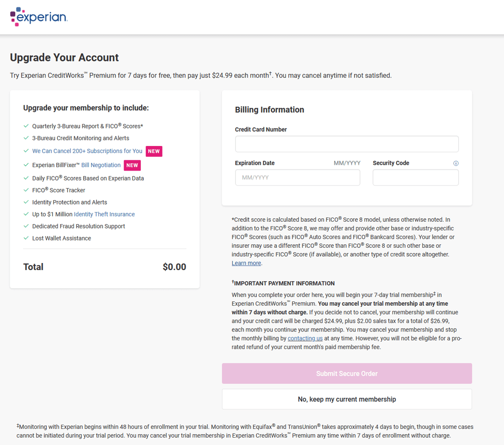Open the Identity Theft Insurance link
504x445 pixels.
(104, 214)
